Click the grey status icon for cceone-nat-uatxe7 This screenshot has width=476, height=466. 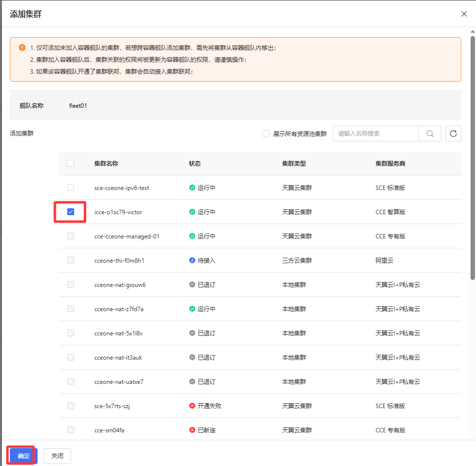pyautogui.click(x=192, y=381)
